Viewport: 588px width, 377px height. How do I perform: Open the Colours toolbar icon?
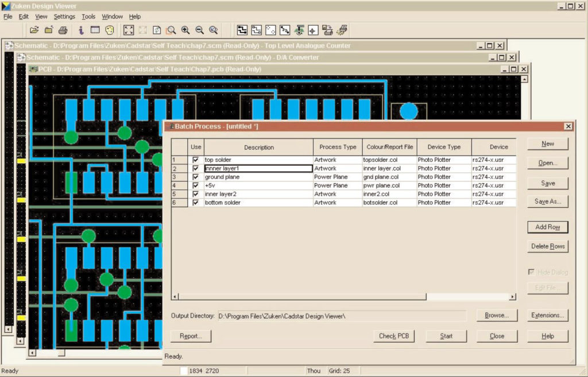pos(109,30)
